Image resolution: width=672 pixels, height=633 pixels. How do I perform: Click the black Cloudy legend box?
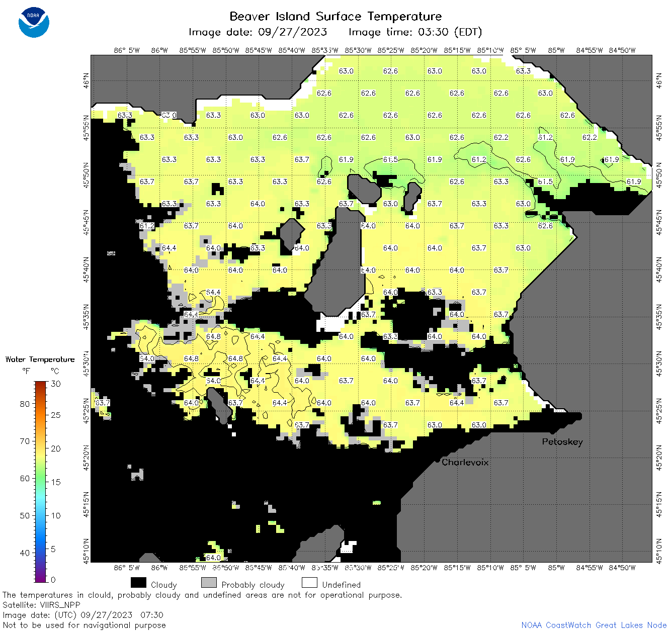(138, 583)
